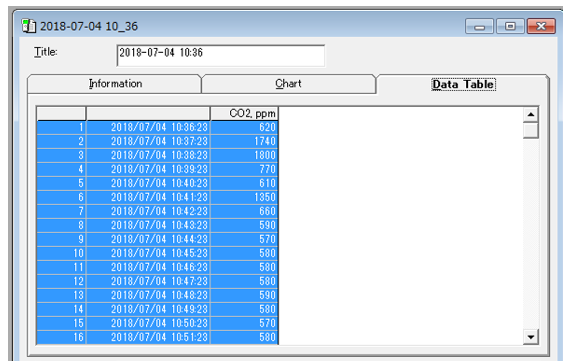
Task: Click the CO2 value 1800
Action: pyautogui.click(x=244, y=155)
